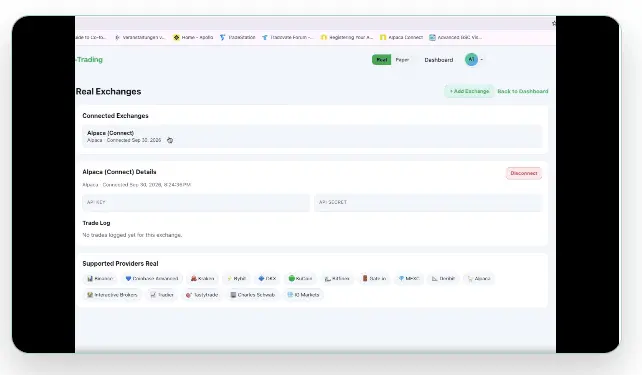
Task: Pick the Tastytrade provider chip
Action: point(202,295)
